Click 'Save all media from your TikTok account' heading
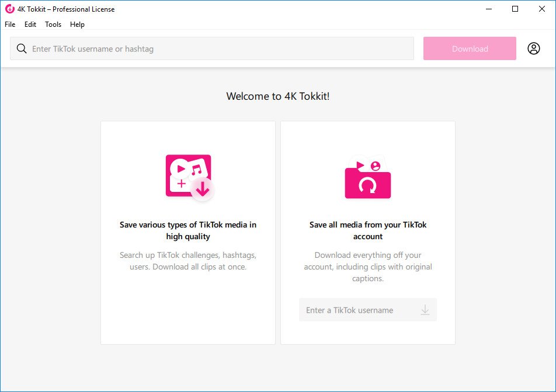Viewport: 556px width, 392px height. point(368,230)
